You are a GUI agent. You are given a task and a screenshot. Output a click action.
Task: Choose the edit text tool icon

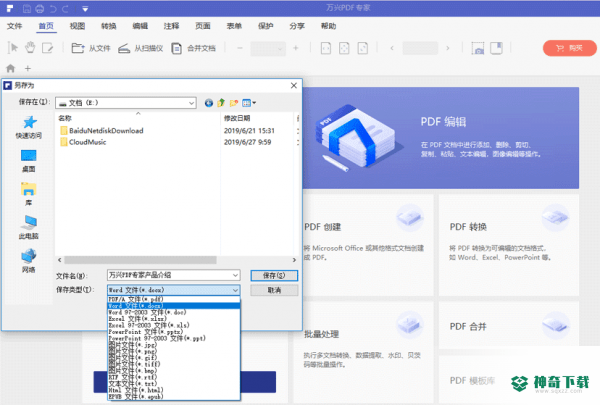[x=47, y=48]
